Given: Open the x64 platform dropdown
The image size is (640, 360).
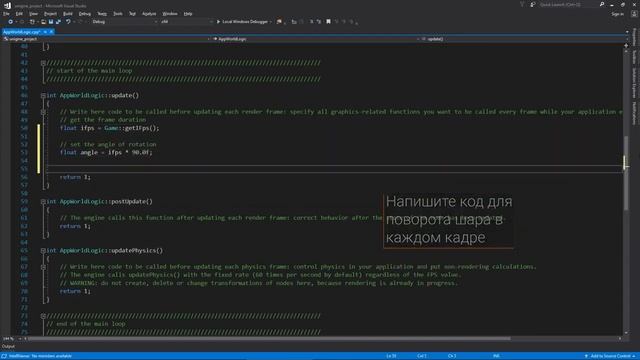Looking at the screenshot, I should (x=186, y=22).
